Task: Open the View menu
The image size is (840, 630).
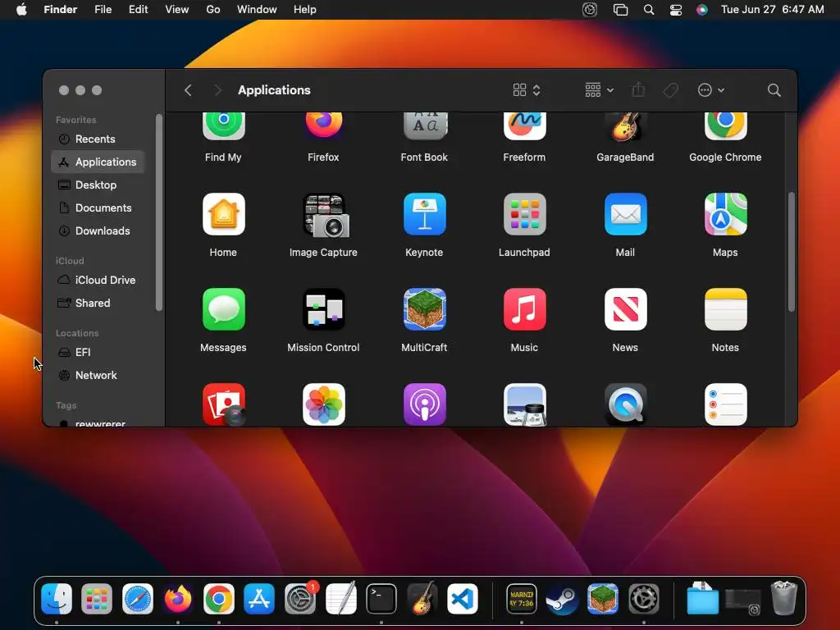Action: (177, 10)
